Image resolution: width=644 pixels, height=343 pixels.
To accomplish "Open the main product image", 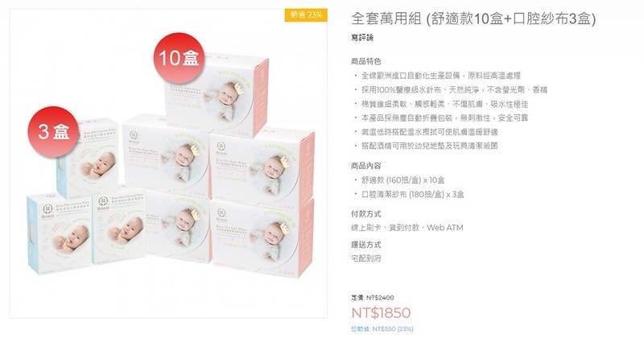I will click(168, 163).
